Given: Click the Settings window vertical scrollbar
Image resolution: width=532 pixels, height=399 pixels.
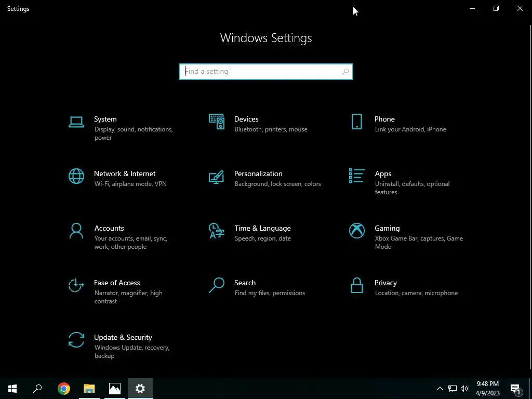Looking at the screenshot, I should 530,197.
